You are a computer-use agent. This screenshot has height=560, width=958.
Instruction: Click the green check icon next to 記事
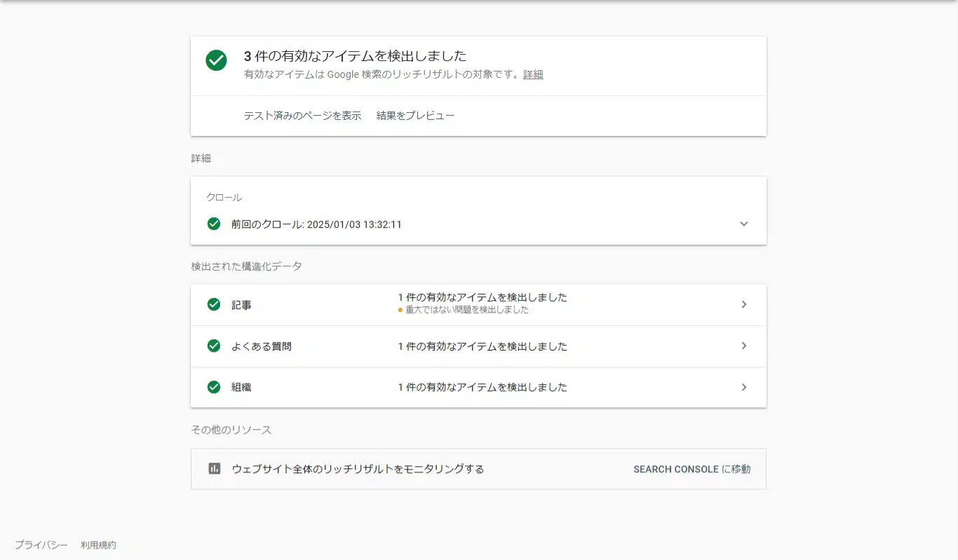click(214, 305)
